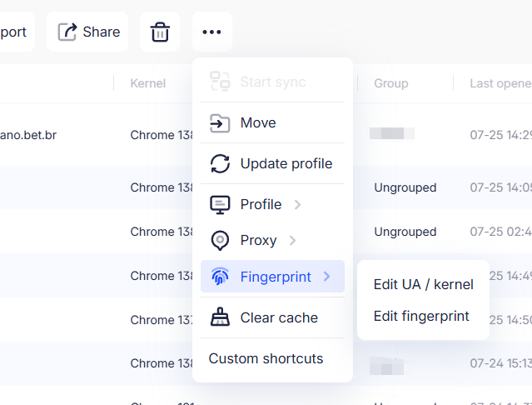The height and width of the screenshot is (405, 532).
Task: Choose the Clear cache menu item
Action: pyautogui.click(x=272, y=317)
